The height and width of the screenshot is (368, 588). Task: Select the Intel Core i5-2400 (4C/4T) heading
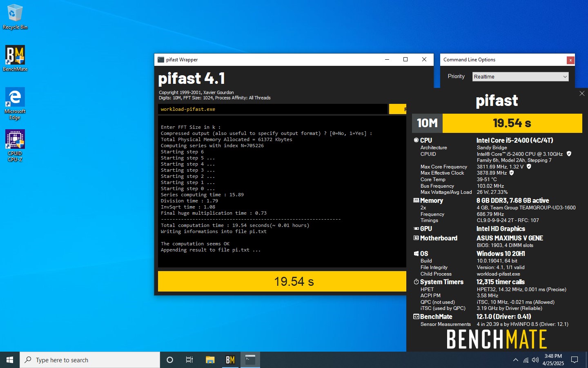point(514,140)
